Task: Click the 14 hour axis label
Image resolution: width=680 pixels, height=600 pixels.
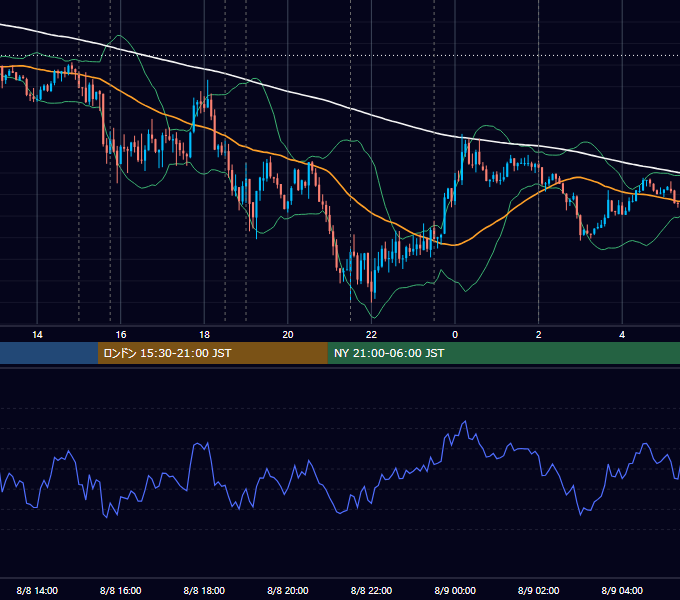Action: [37, 335]
